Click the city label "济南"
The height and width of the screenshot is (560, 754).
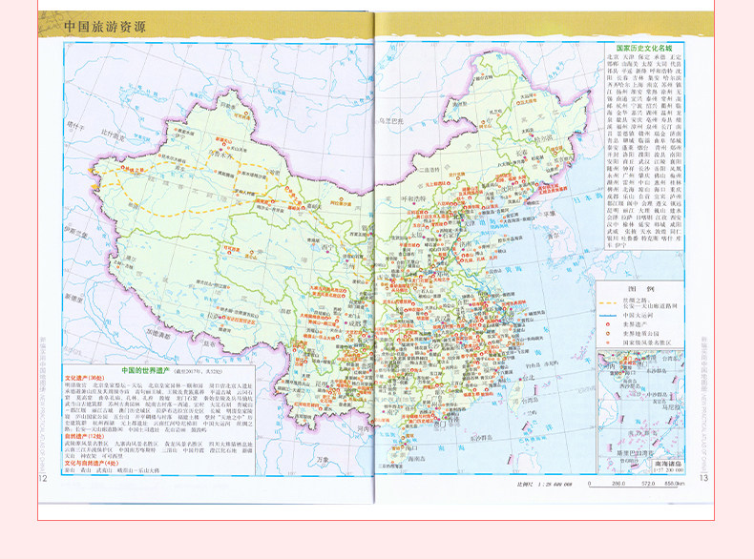coord(466,244)
